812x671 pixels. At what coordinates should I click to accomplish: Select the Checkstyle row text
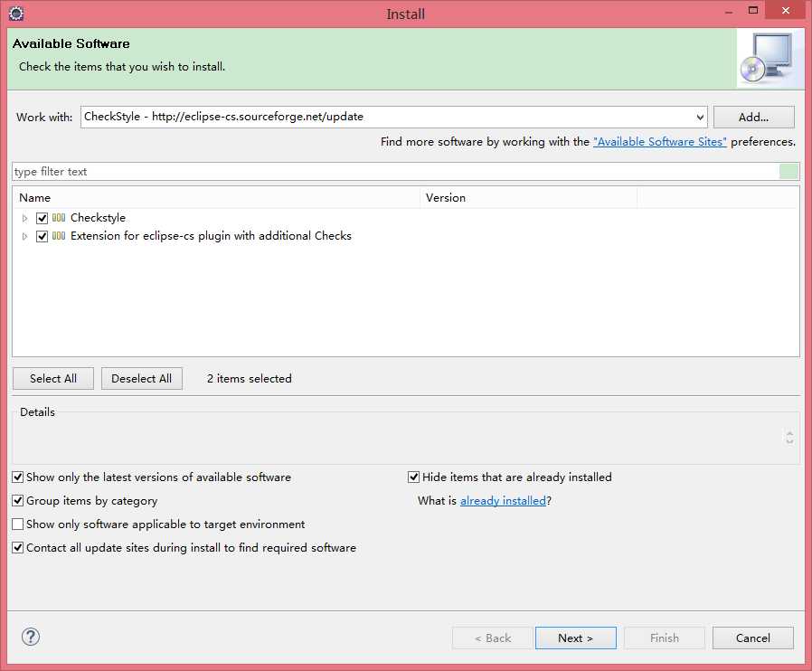[98, 218]
